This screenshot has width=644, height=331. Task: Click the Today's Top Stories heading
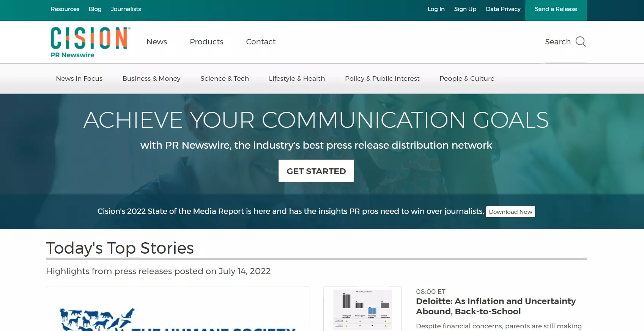pyautogui.click(x=120, y=248)
